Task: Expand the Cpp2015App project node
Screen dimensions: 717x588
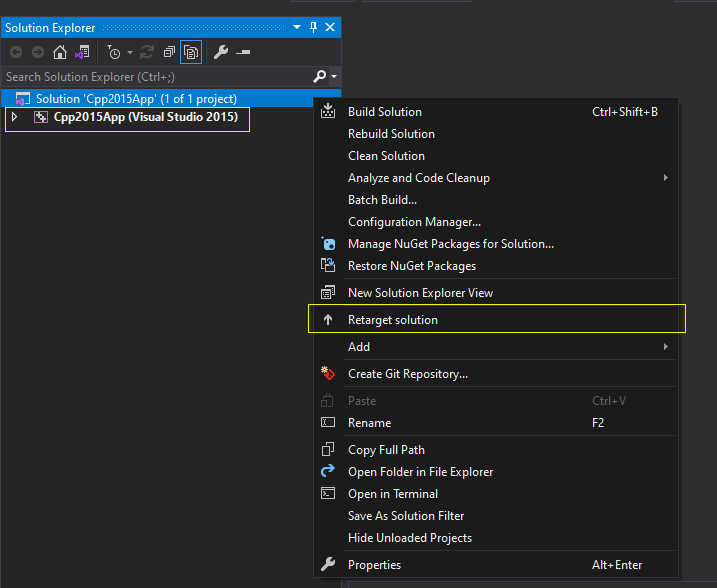Action: click(15, 117)
